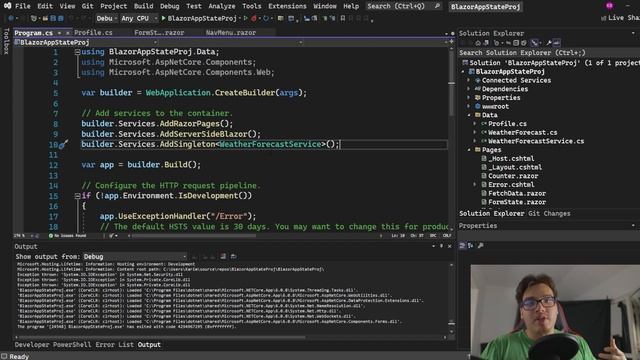Expand Dependencies node
640x360 pixels.
[469, 89]
